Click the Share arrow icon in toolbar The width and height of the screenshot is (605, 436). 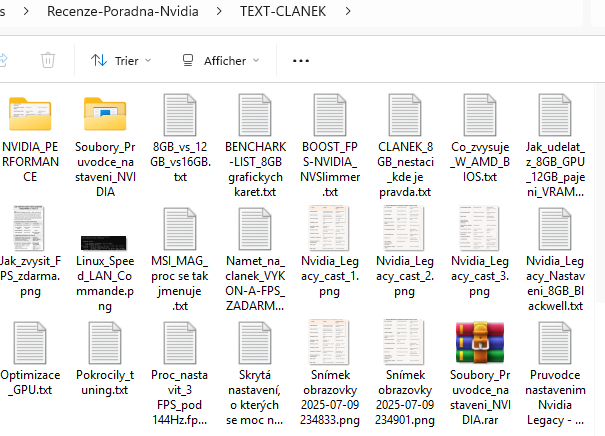tap(3, 60)
